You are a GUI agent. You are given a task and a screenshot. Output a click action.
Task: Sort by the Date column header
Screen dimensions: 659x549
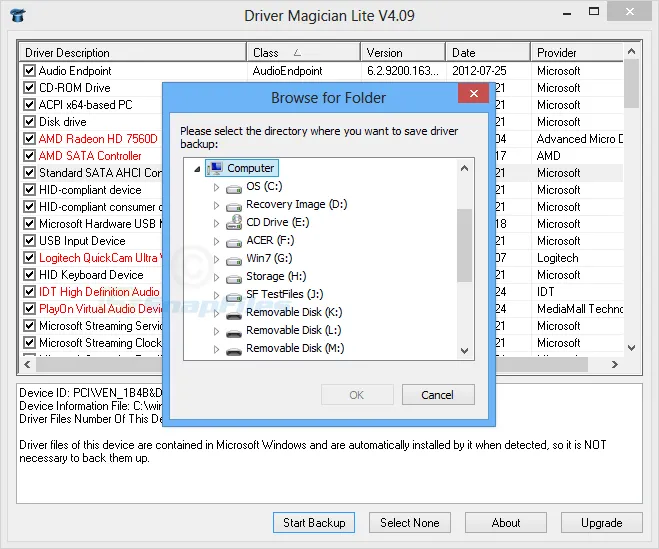tap(488, 53)
